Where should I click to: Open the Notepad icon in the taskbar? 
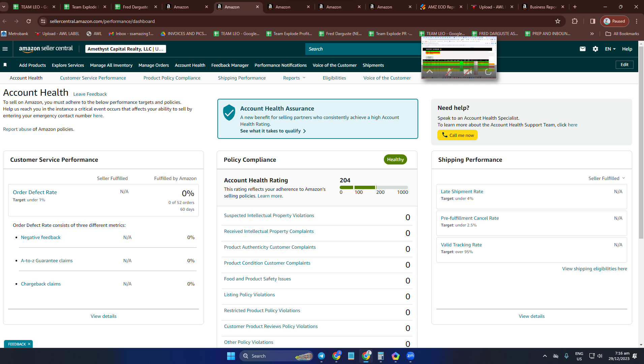pos(351,356)
